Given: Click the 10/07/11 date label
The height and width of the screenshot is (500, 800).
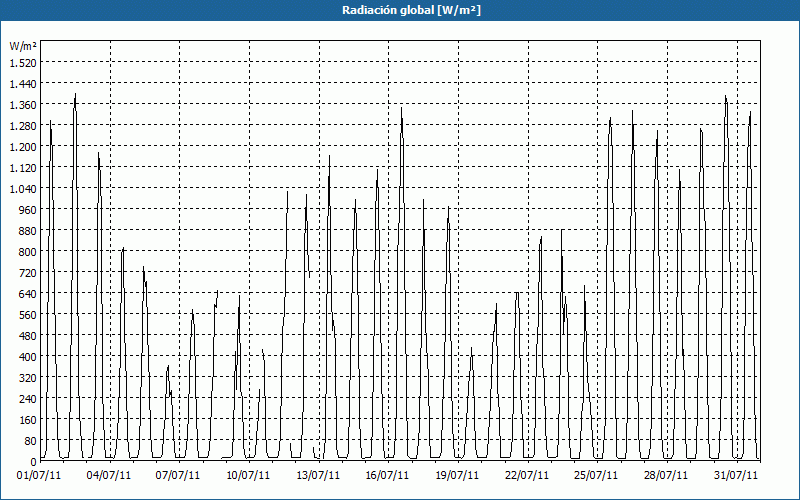Looking at the screenshot, I should 248,476.
